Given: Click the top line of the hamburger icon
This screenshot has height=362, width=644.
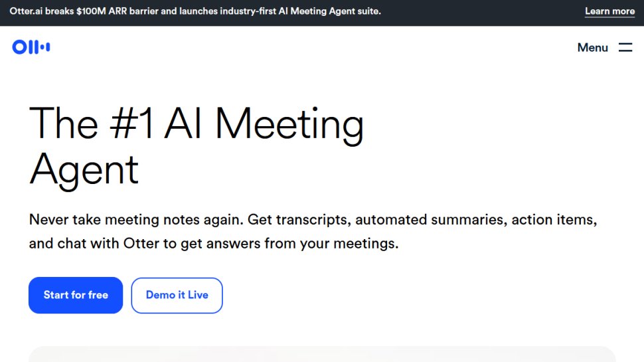Looking at the screenshot, I should 625,43.
